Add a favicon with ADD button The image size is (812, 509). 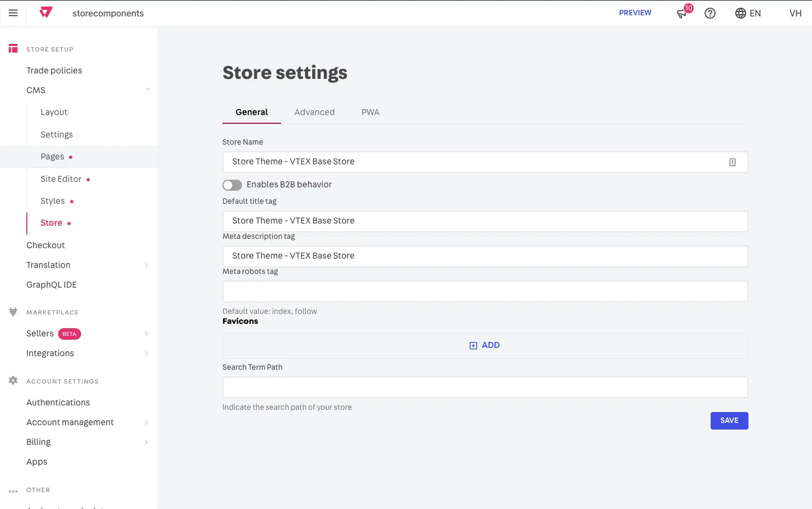pos(485,346)
